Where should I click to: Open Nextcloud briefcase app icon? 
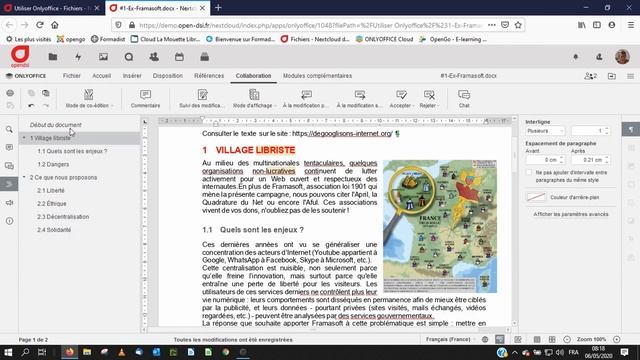coord(204,57)
